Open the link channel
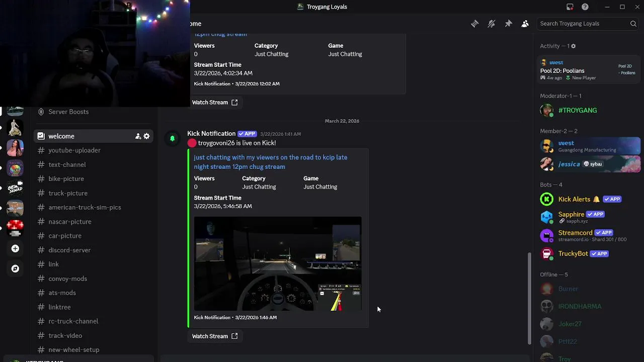The width and height of the screenshot is (644, 362). (93, 264)
